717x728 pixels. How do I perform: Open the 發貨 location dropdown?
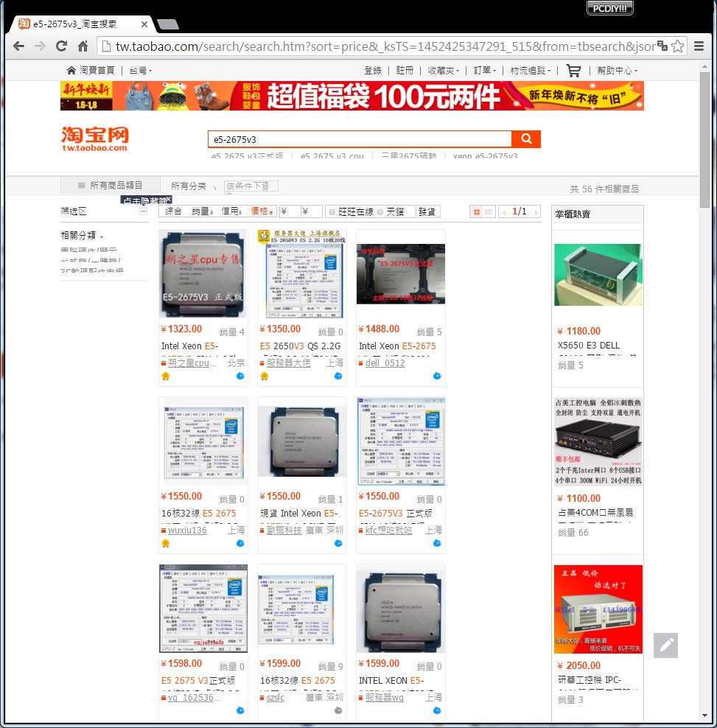[x=427, y=211]
